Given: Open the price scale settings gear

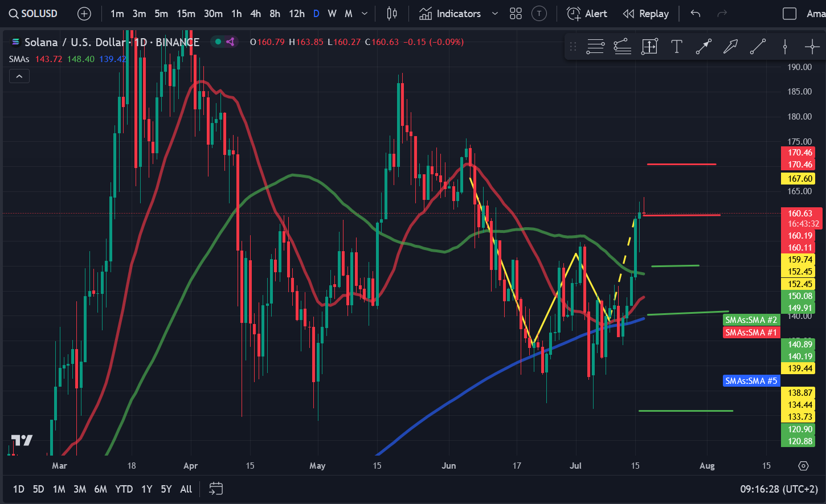Looking at the screenshot, I should point(803,466).
